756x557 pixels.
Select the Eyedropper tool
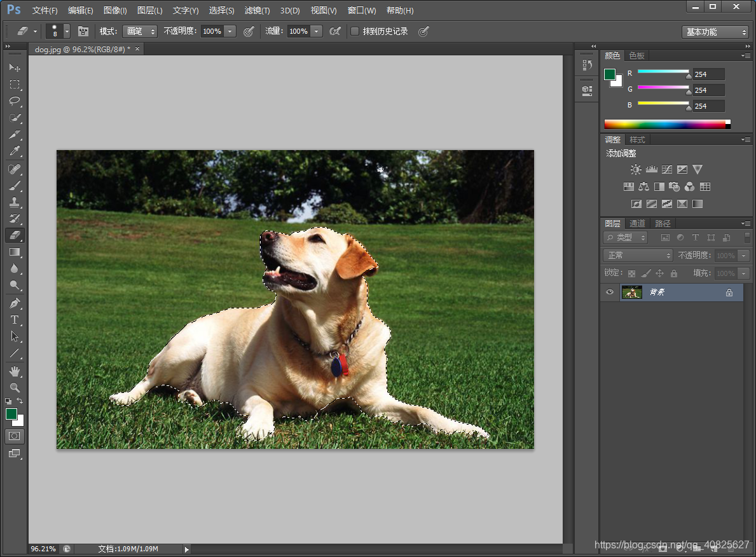tap(15, 151)
